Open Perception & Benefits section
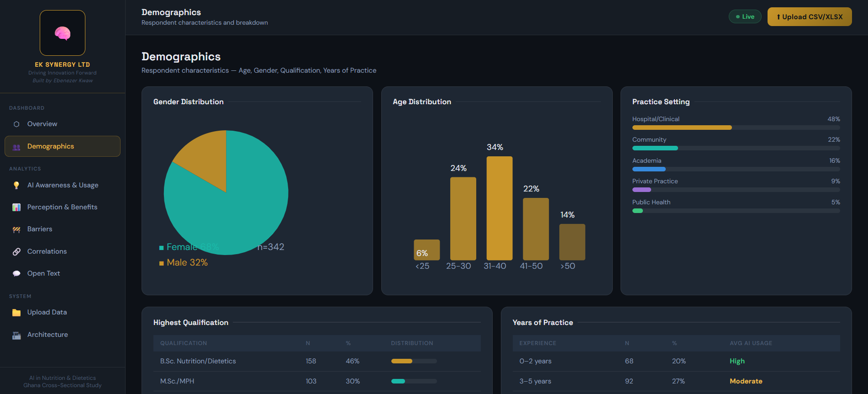868x394 pixels. point(63,207)
